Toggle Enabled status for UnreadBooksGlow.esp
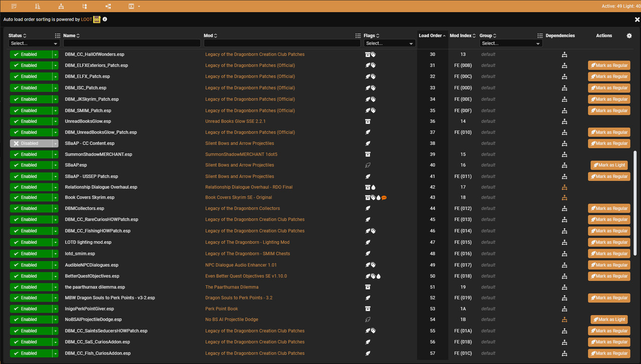This screenshot has width=641, height=364. pyautogui.click(x=31, y=121)
